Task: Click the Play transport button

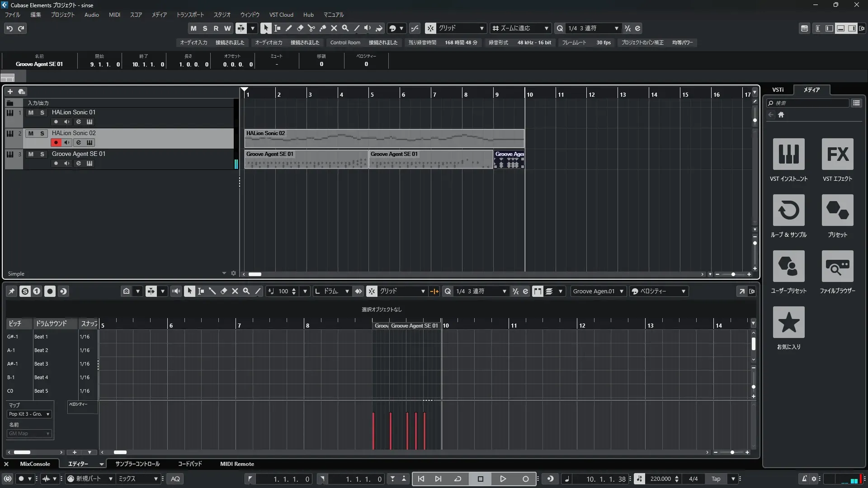Action: 503,479
